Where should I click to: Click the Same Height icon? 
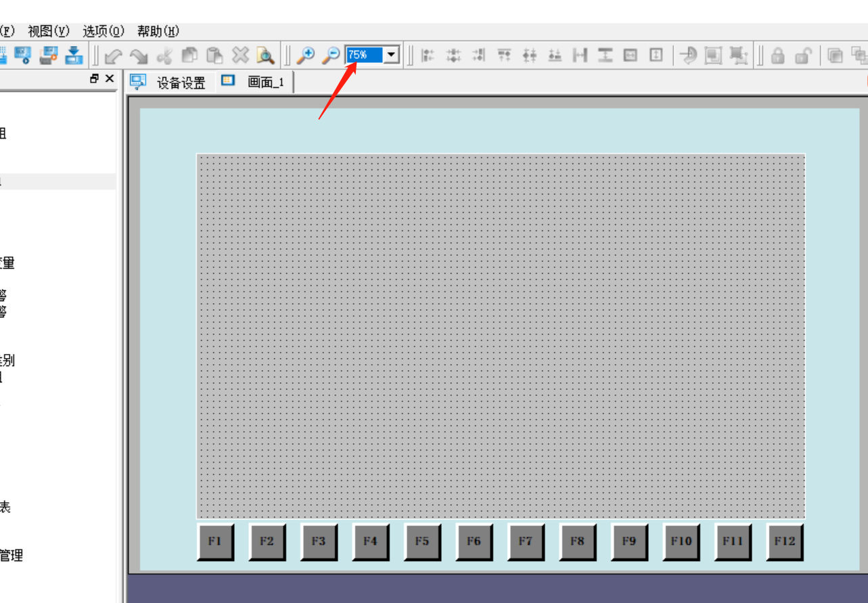[656, 55]
